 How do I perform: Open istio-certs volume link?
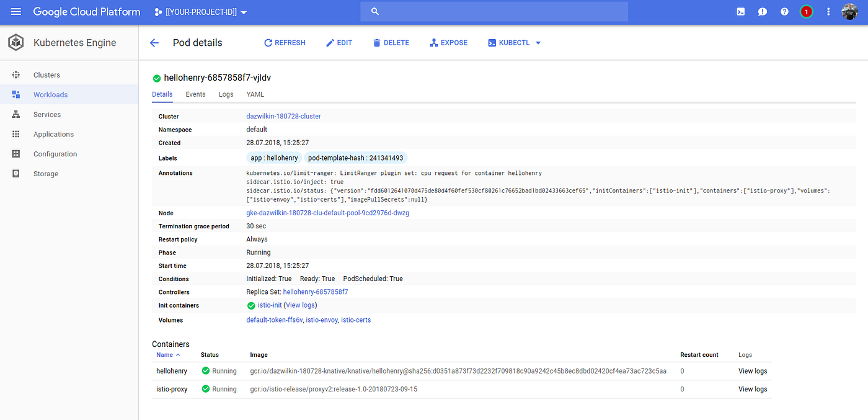click(x=356, y=320)
